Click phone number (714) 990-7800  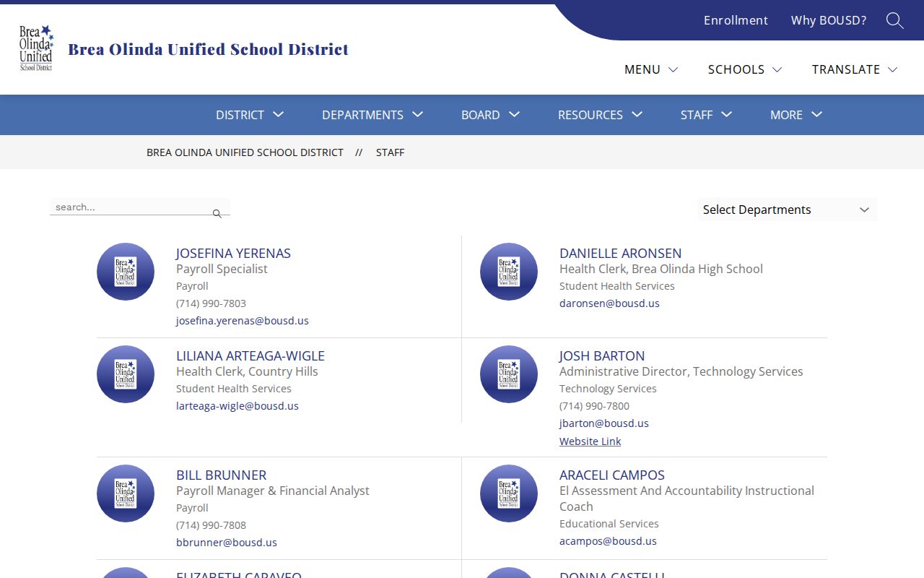[594, 406]
